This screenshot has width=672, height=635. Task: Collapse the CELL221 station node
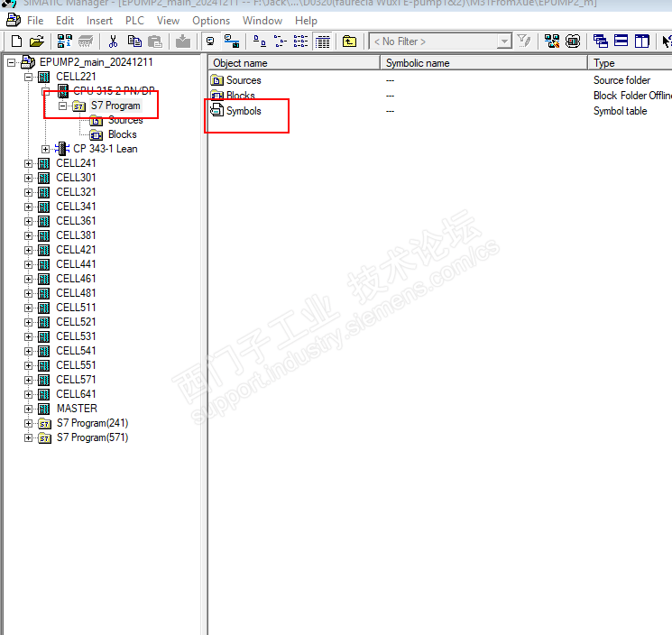[28, 78]
